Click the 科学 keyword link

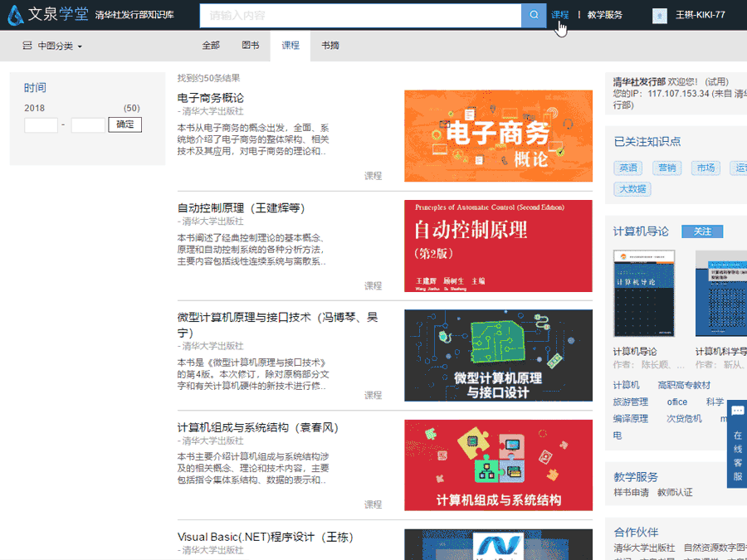point(715,402)
